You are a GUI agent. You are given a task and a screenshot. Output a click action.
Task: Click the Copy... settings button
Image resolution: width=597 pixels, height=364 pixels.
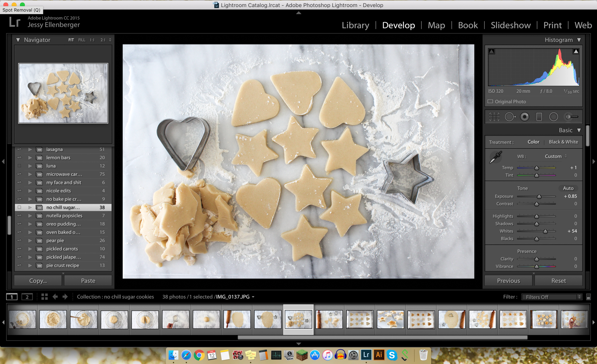coord(38,280)
